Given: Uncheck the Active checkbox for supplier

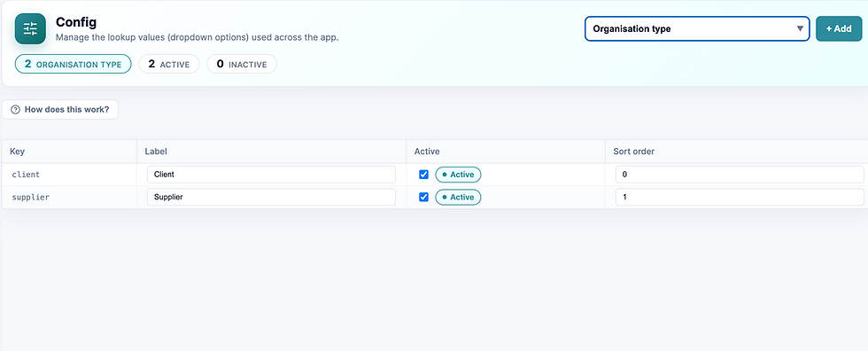Looking at the screenshot, I should (x=424, y=197).
